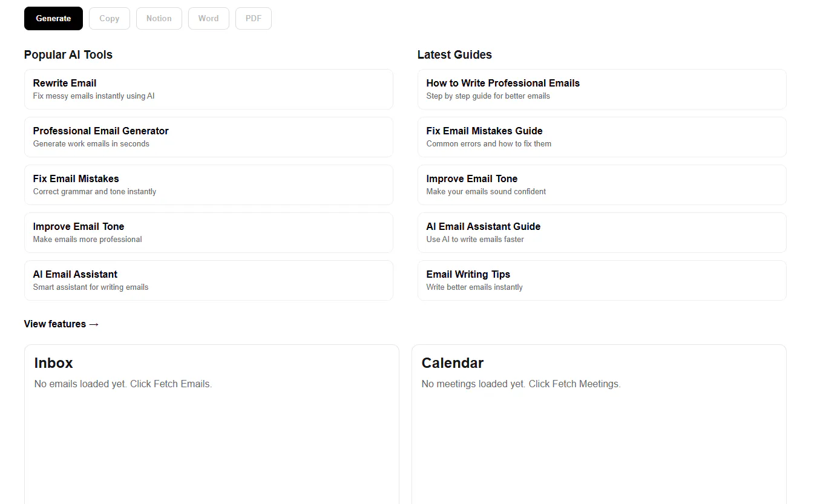Click 'Fix messy emails instantly using AI' text
This screenshot has width=823, height=504.
(x=94, y=96)
